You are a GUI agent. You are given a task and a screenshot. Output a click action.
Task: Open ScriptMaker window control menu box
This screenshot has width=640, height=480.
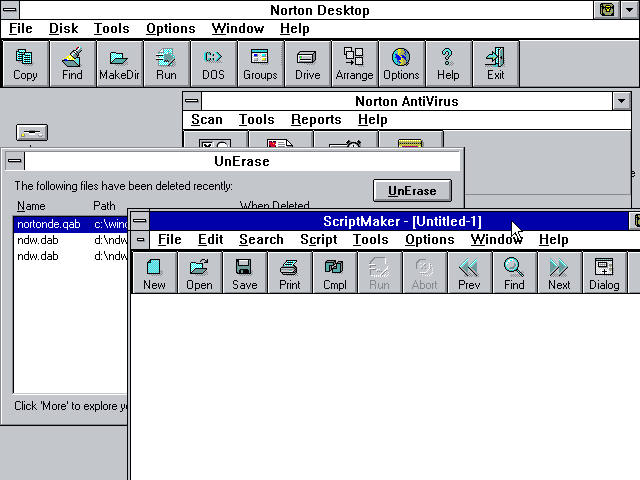point(140,221)
